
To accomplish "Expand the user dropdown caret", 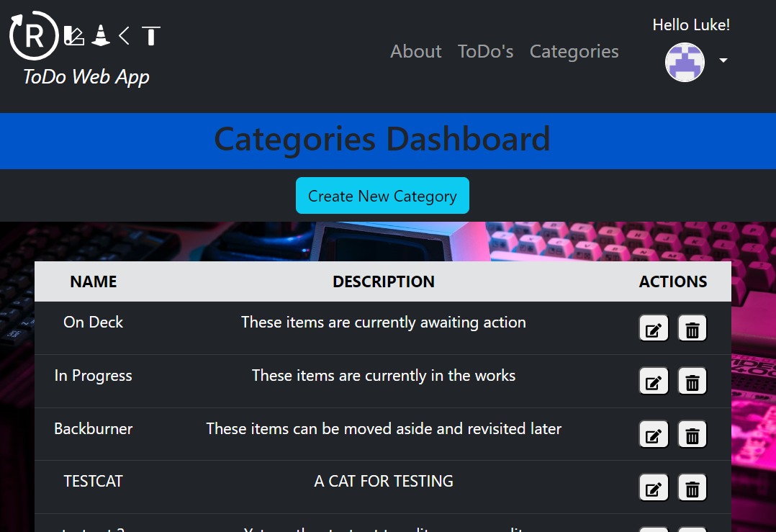I will pyautogui.click(x=723, y=60).
